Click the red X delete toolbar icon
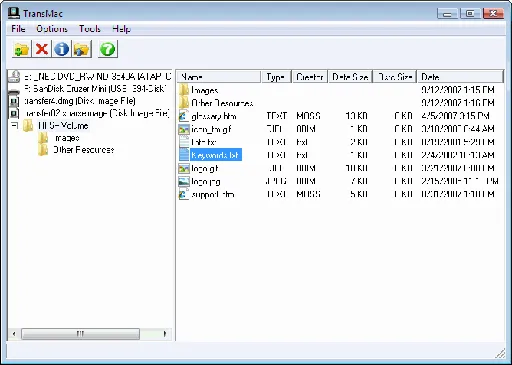 (42, 49)
